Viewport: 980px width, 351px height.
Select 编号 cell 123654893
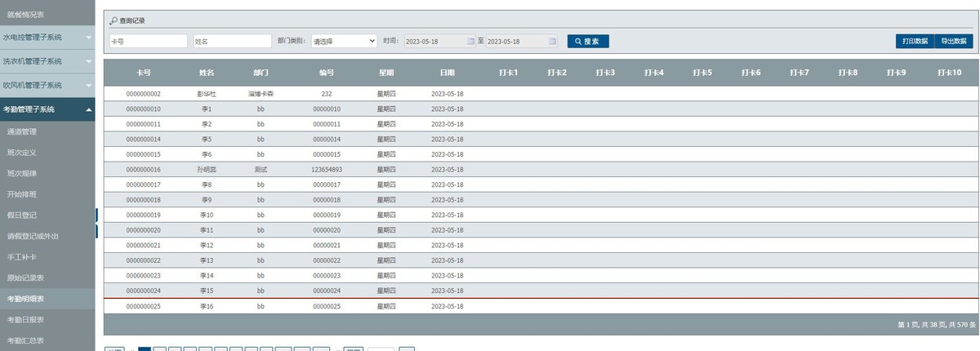tap(327, 170)
